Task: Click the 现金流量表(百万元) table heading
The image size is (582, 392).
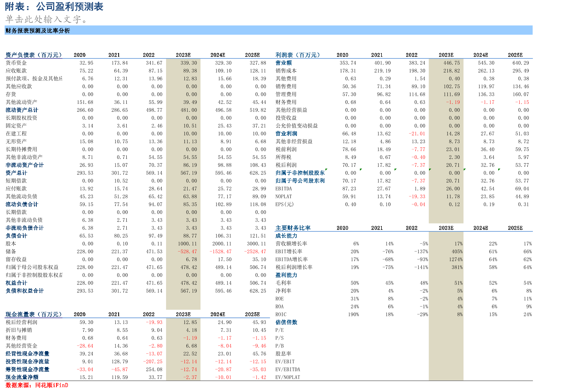Action: (x=34, y=314)
